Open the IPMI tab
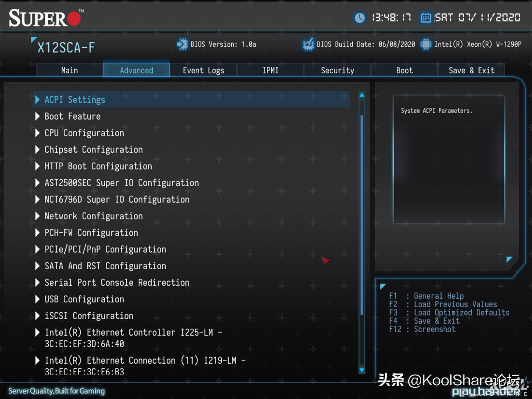532x399 pixels. point(270,70)
